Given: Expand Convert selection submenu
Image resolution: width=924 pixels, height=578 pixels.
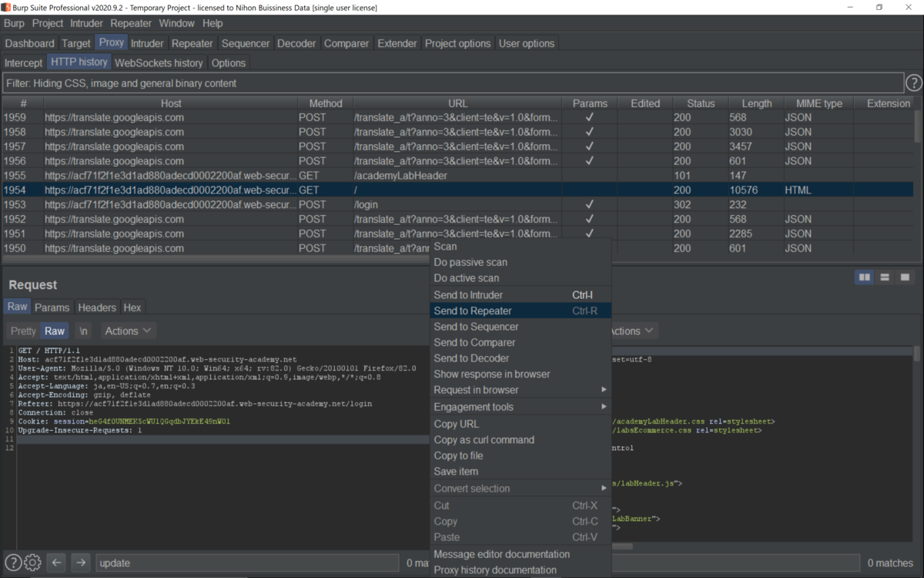Looking at the screenshot, I should [521, 489].
